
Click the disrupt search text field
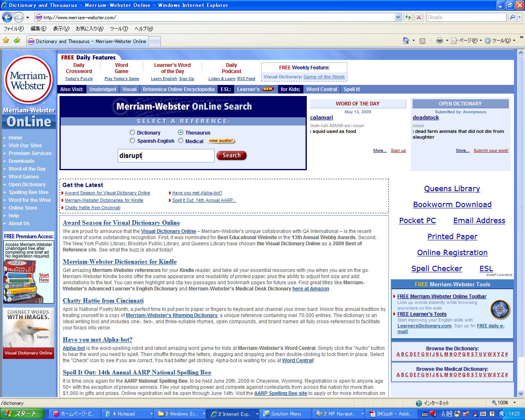[x=166, y=155]
